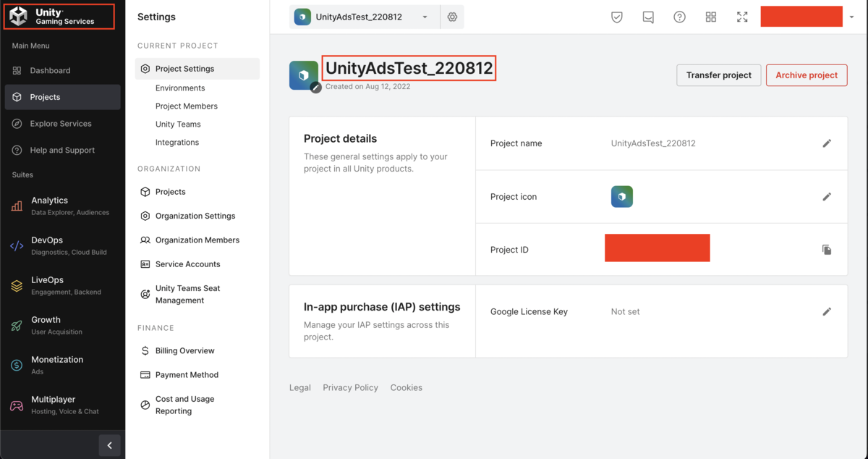Toggle fullscreen with the expand arrows icon
Screen dimensions: 868x459
coord(742,17)
